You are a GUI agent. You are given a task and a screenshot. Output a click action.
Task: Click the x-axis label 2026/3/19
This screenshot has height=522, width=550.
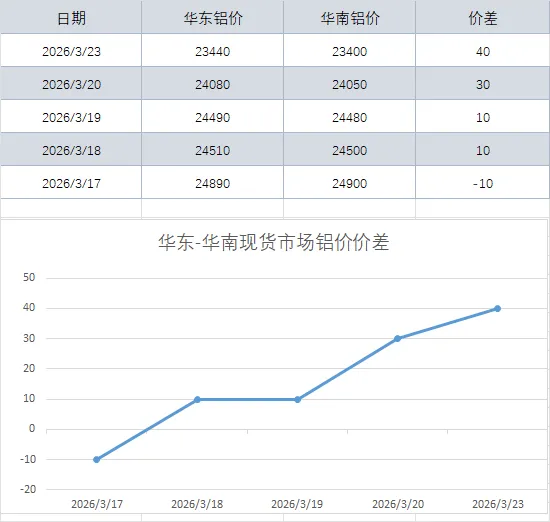pos(297,504)
